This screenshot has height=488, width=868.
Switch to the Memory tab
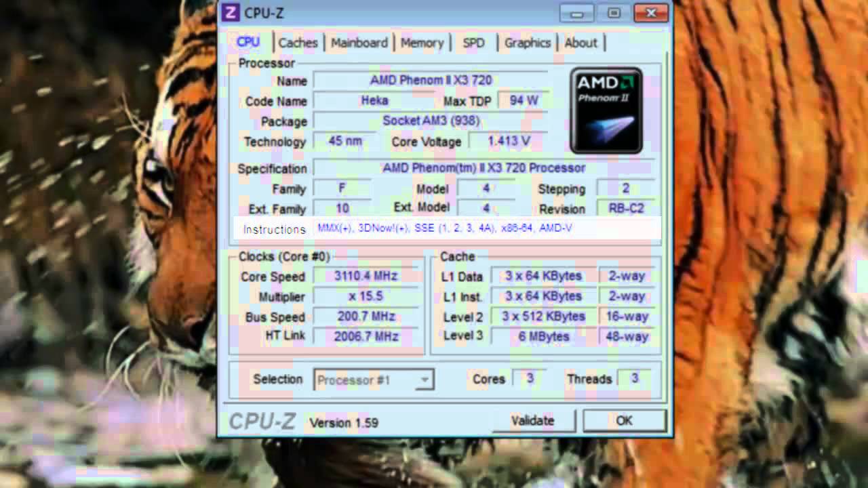pos(422,43)
